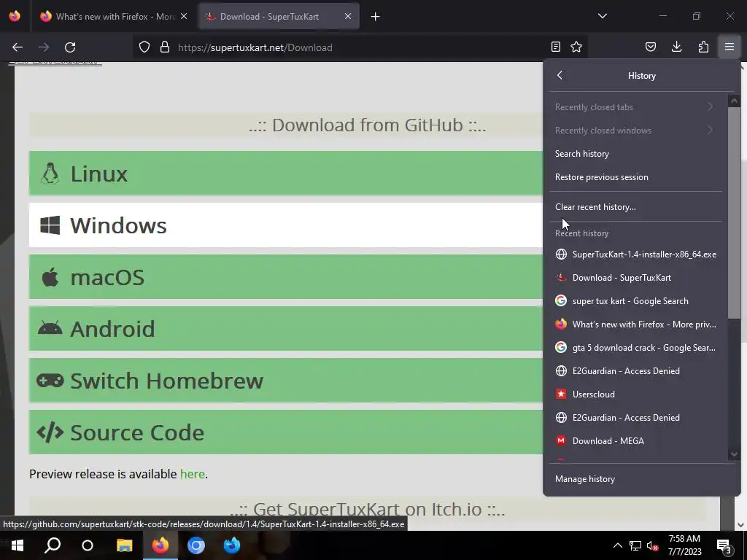This screenshot has width=747, height=560.
Task: Open the Firefox View icon
Action: click(15, 16)
